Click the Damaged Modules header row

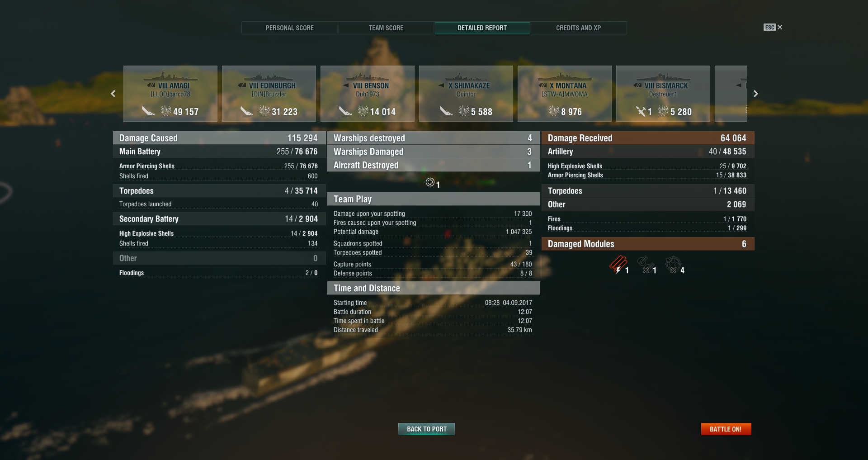[x=648, y=244]
